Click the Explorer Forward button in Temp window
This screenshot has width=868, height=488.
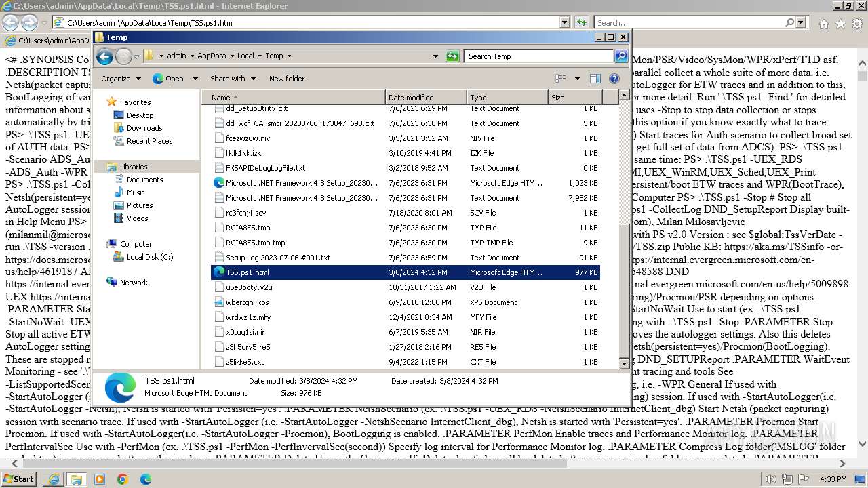tap(123, 56)
